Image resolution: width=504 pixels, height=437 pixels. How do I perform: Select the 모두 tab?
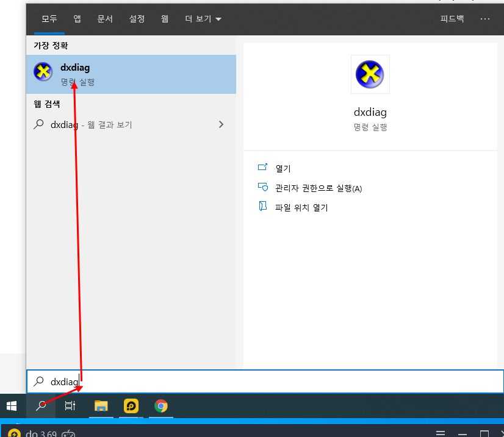[x=49, y=19]
